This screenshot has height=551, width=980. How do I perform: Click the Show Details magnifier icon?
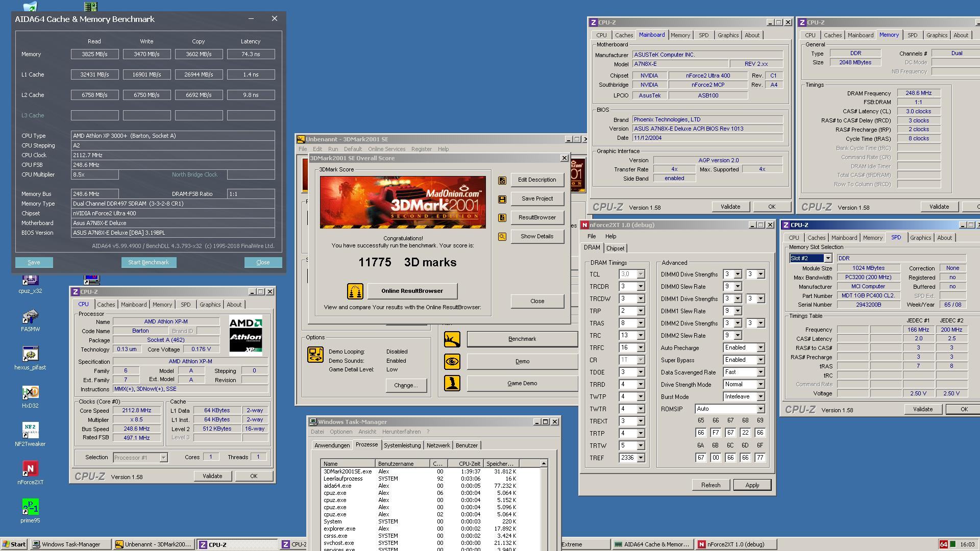tap(502, 237)
